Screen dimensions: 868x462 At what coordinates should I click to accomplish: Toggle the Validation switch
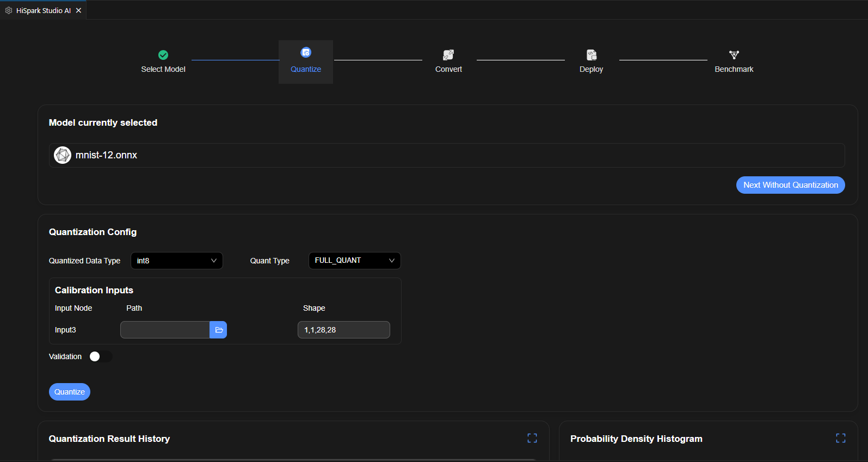[101, 356]
